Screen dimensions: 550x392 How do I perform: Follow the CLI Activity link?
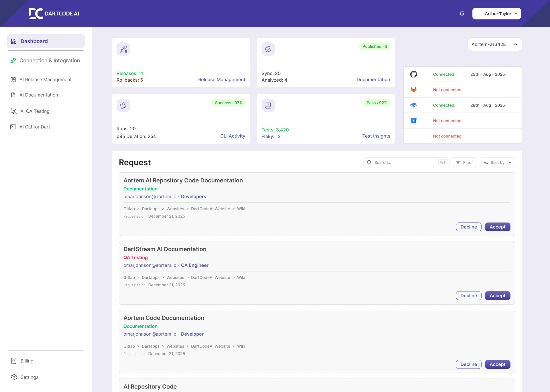(233, 136)
